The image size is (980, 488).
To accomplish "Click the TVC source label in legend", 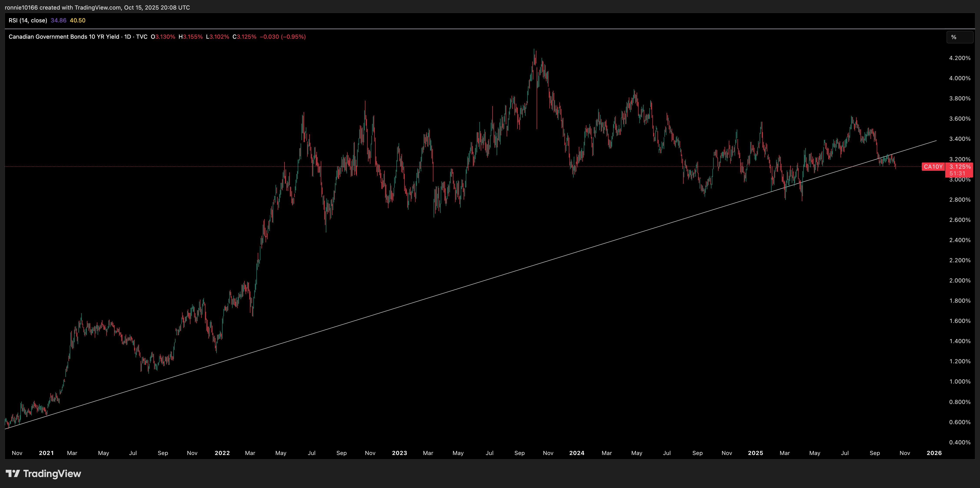I will point(141,37).
